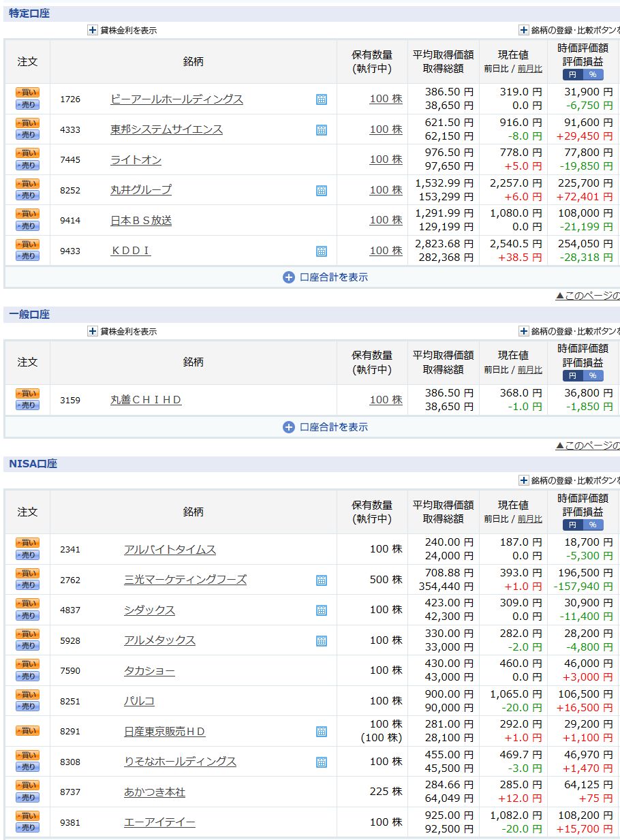This screenshot has height=840, width=620.
Task: Click 100 株 quantity link for 丸井グループ
Action: coord(386,190)
